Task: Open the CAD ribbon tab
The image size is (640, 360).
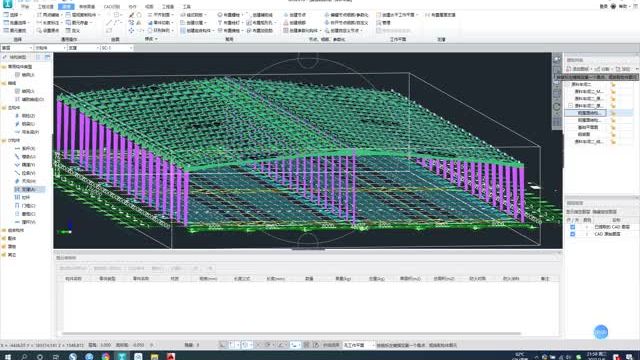Action: pyautogui.click(x=111, y=7)
